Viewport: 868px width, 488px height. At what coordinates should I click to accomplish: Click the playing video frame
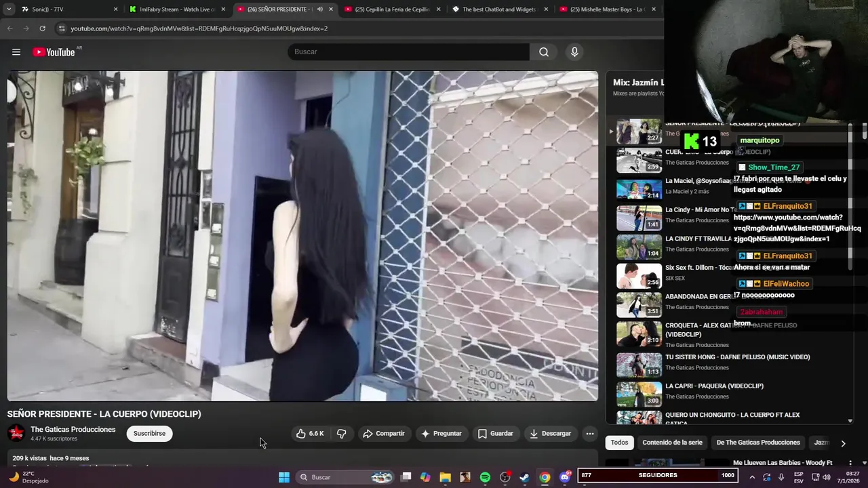point(302,236)
